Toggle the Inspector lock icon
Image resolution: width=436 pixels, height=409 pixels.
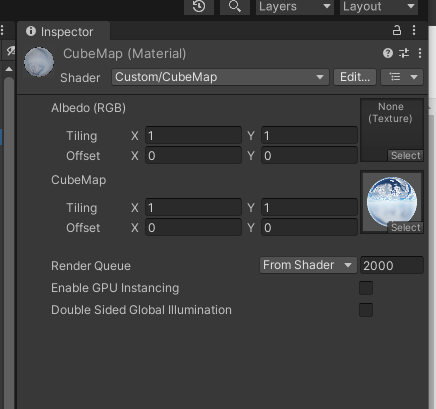coord(397,30)
